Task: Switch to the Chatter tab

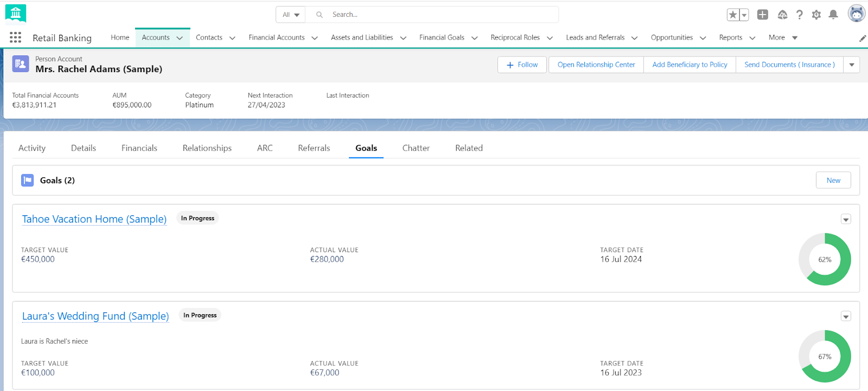Action: point(416,148)
